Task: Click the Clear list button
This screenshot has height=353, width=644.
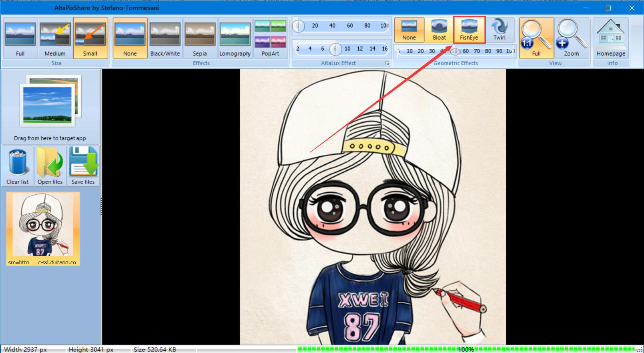Action: 18,166
